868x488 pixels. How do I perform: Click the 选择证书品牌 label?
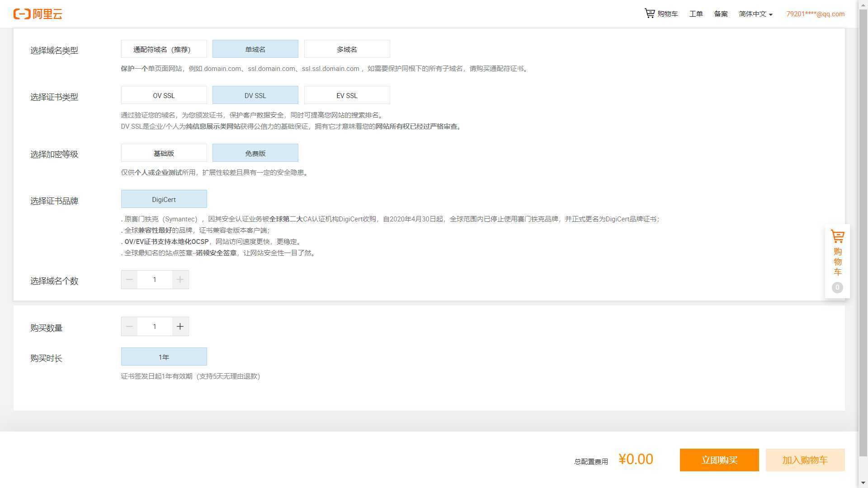54,201
